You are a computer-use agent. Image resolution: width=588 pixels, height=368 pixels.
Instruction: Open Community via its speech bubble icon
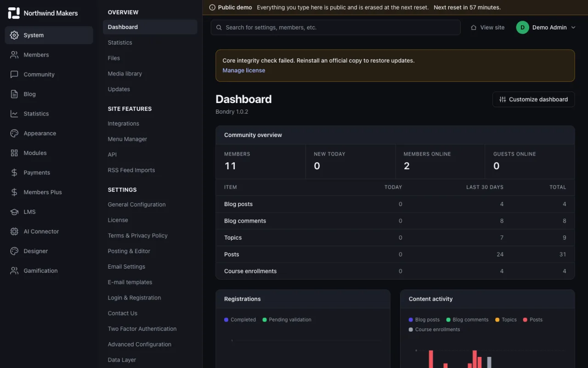tap(14, 75)
